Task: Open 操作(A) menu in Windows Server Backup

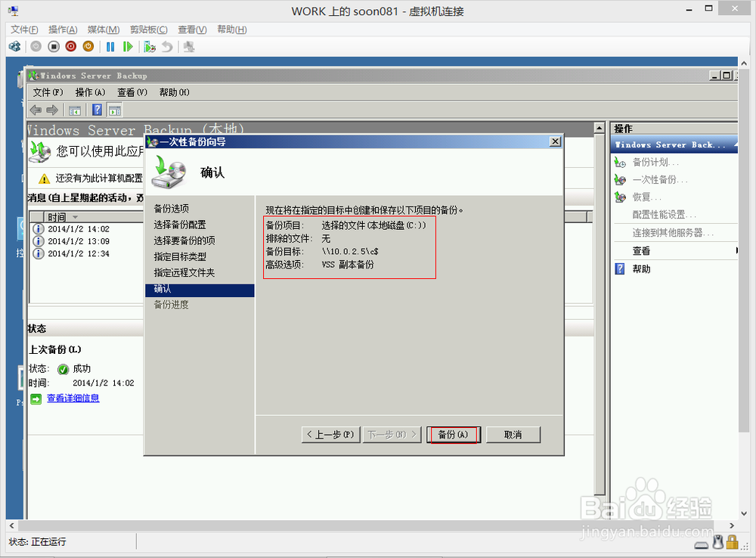Action: pyautogui.click(x=90, y=92)
